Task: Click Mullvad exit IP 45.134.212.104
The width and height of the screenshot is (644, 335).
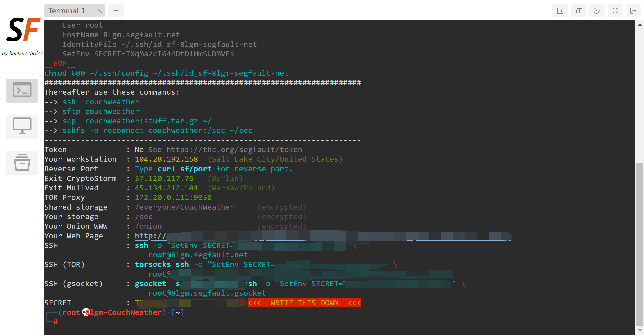Action: point(167,188)
